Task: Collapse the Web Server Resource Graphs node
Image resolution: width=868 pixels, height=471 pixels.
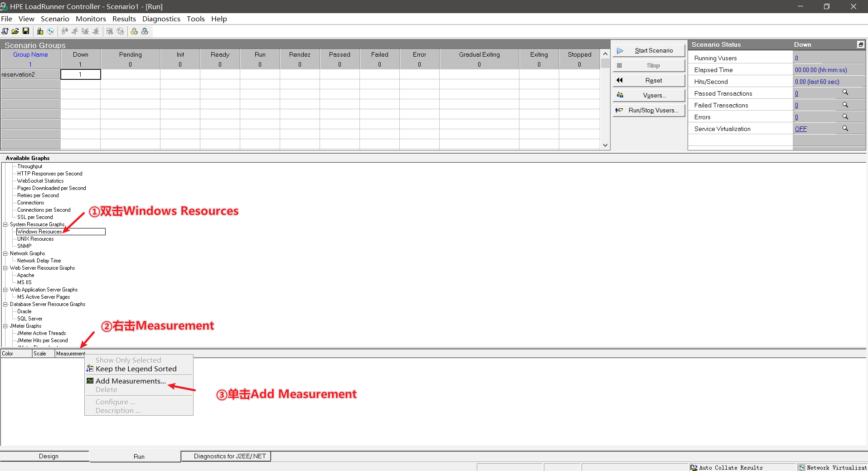Action: 5,268
